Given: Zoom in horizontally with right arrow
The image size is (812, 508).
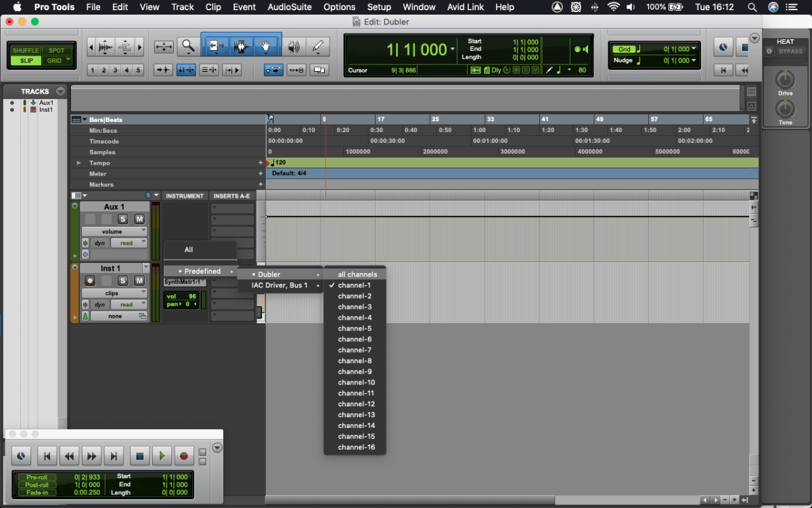Looking at the screenshot, I should point(140,47).
